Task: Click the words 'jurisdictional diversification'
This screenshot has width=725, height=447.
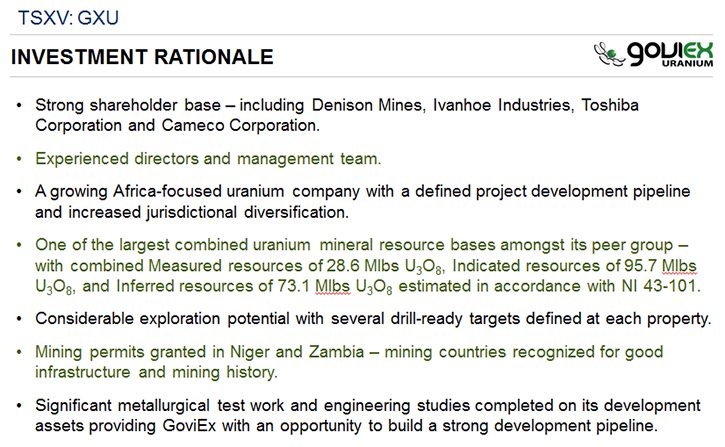Action: click(x=246, y=212)
